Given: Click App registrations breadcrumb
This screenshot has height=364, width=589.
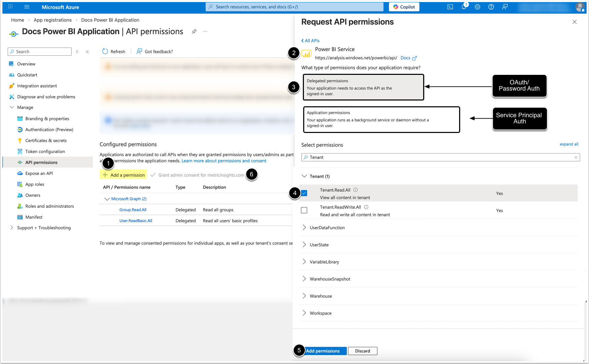Looking at the screenshot, I should point(53,20).
